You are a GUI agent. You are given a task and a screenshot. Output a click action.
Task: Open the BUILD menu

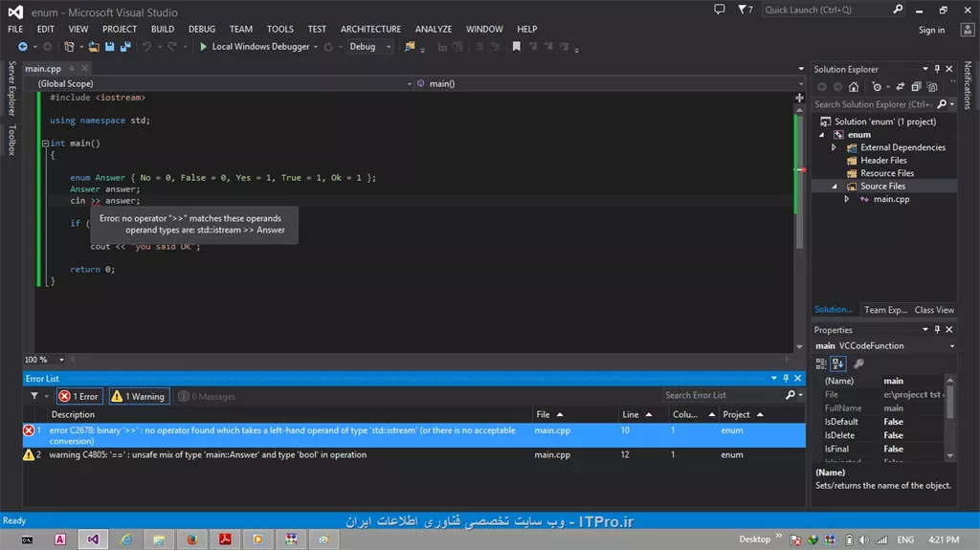coord(163,29)
